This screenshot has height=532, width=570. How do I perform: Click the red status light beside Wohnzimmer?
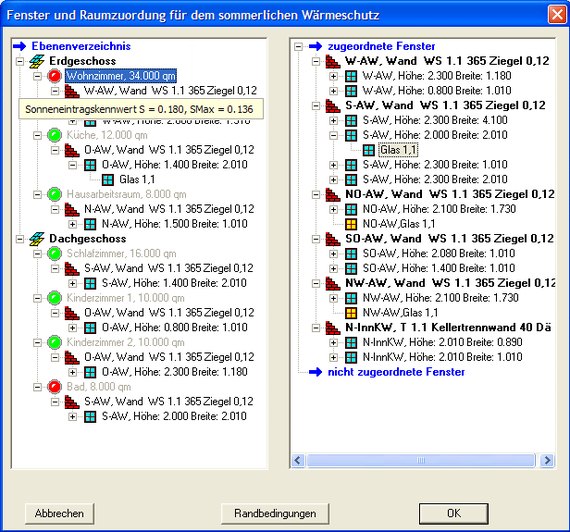point(54,76)
